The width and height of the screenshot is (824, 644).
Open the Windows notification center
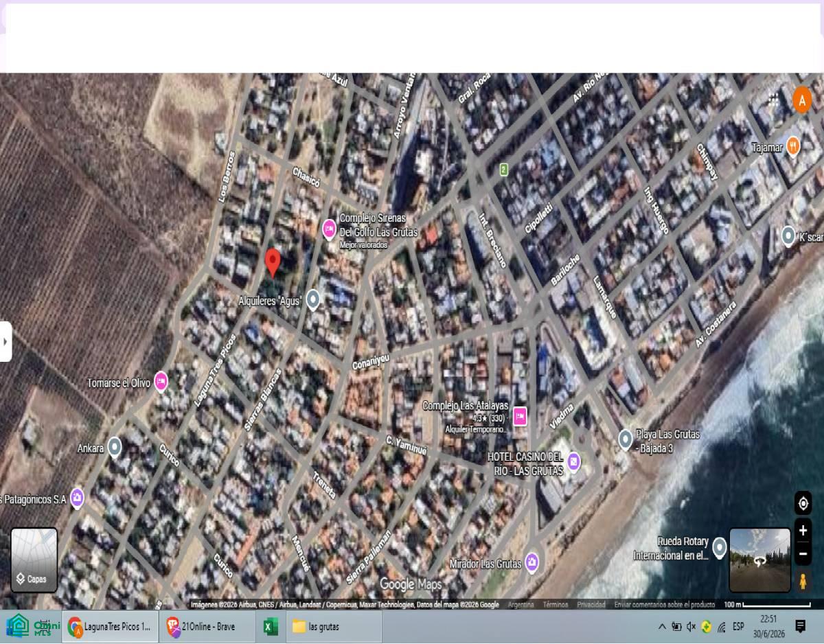click(x=800, y=626)
